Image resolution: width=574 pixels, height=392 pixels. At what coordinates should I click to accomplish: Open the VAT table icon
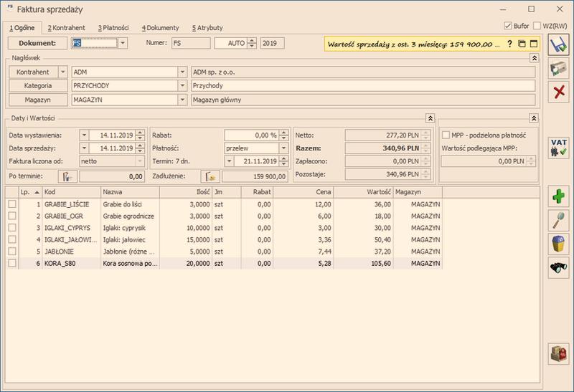tap(558, 148)
